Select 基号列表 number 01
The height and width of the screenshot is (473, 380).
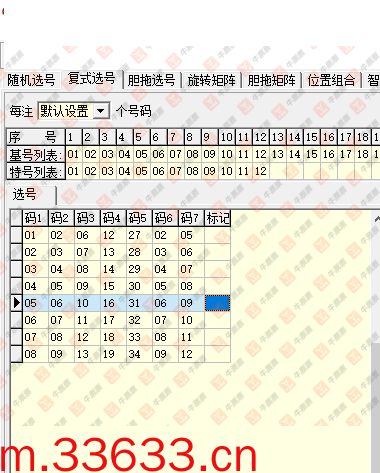coord(73,154)
